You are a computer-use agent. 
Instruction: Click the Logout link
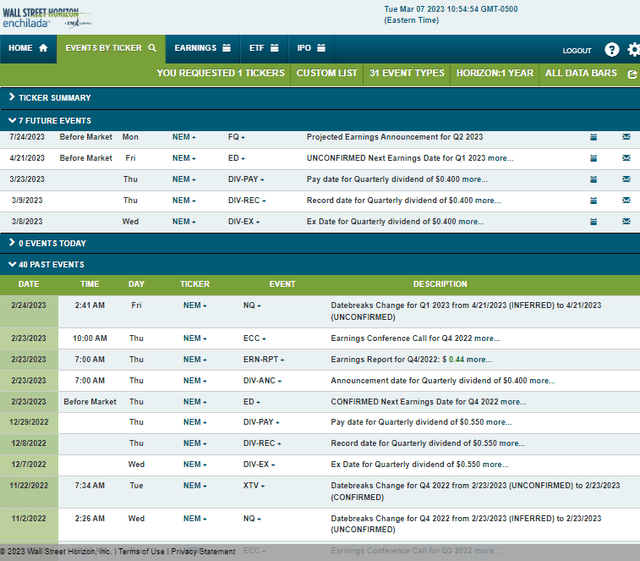pyautogui.click(x=577, y=51)
